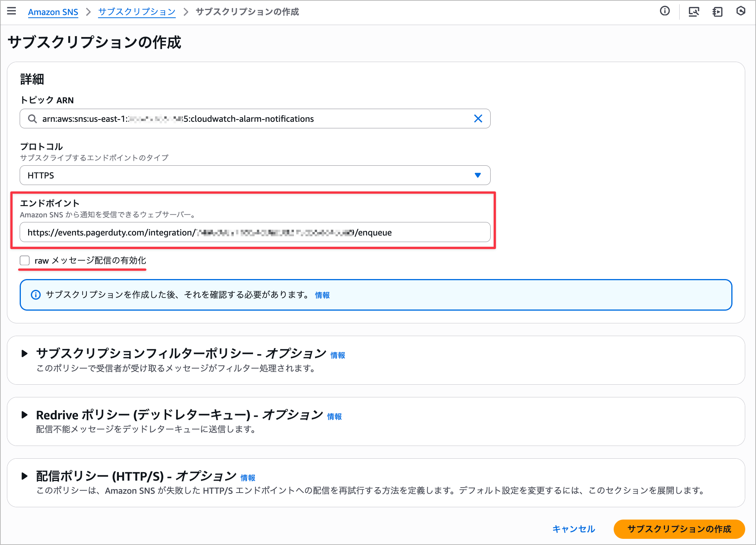Open the hamburger navigation menu
This screenshot has height=545, width=756.
click(12, 11)
